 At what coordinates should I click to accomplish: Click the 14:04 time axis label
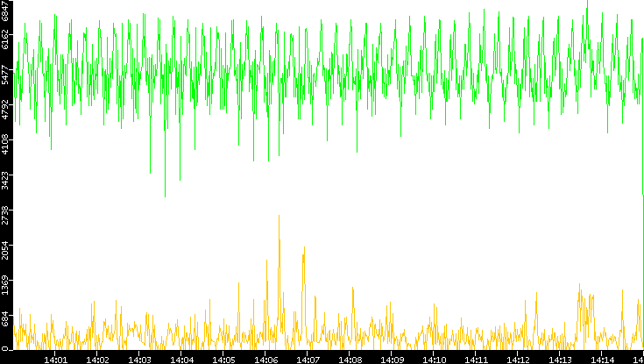[x=181, y=360]
